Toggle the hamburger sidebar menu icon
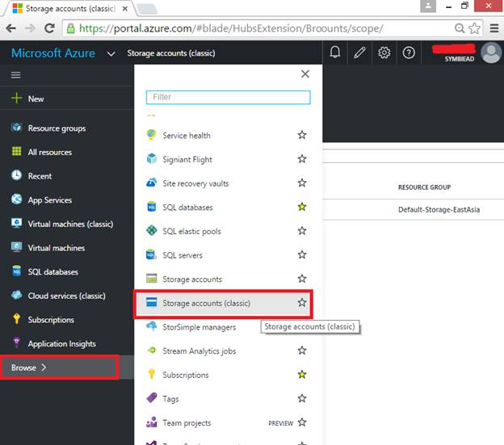 click(16, 75)
